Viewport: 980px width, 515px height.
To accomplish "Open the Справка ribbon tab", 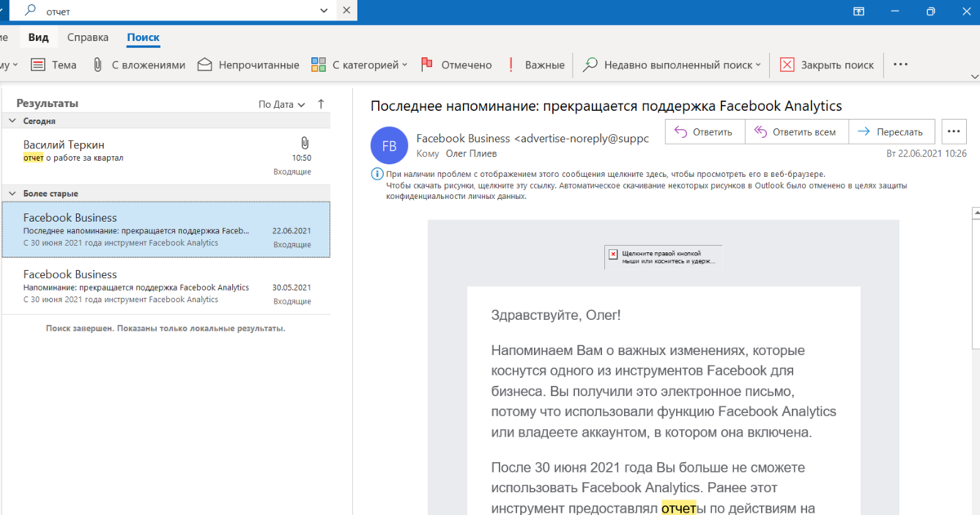I will pos(87,38).
